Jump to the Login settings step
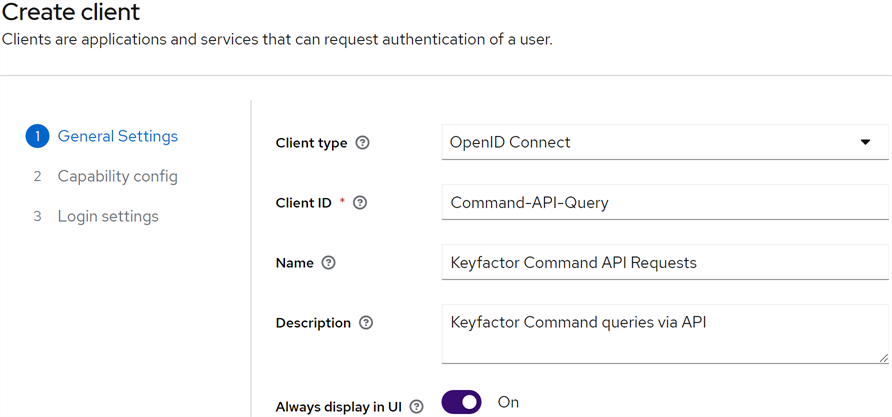Screen dimensions: 892x417 coord(108,216)
